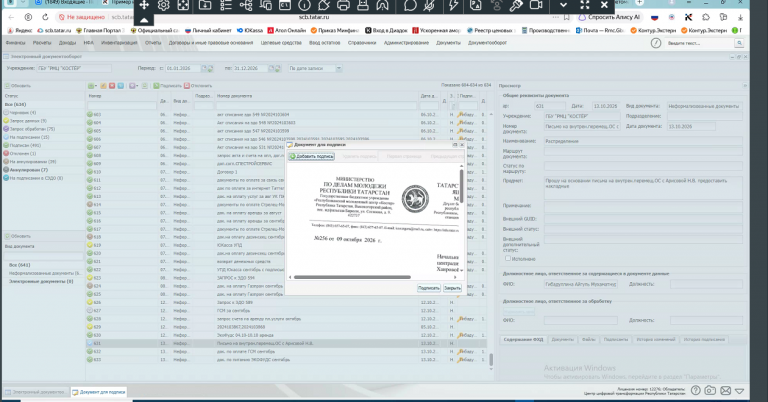The image size is (768, 402).
Task: Click the help question-mark icon at bottom right
Action: click(696, 390)
